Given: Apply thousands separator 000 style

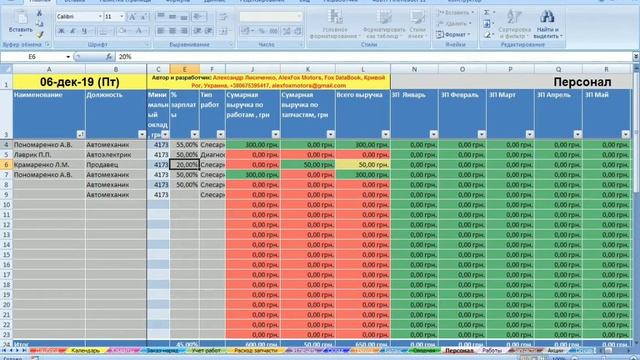Looking at the screenshot, I should (x=273, y=31).
